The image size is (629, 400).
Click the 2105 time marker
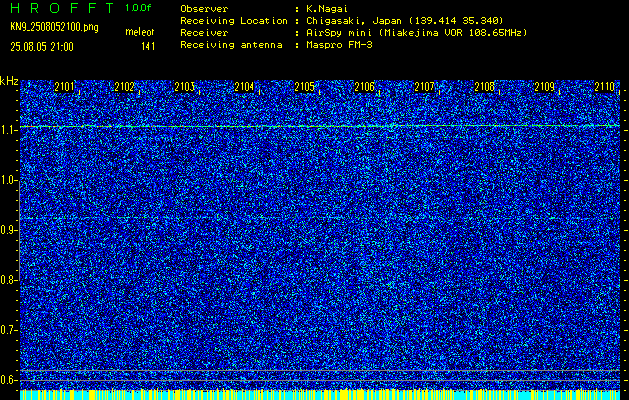[x=304, y=87]
